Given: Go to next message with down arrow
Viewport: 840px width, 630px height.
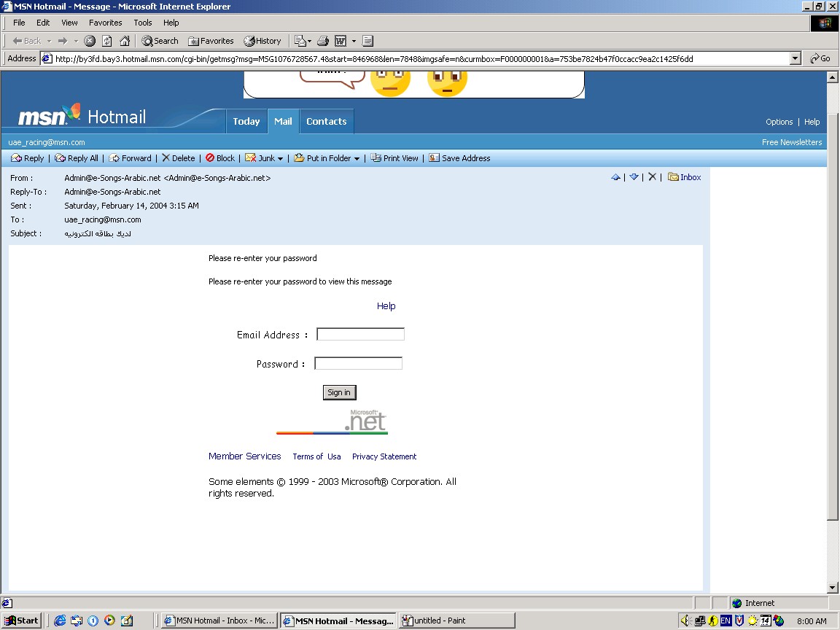Looking at the screenshot, I should pos(634,177).
